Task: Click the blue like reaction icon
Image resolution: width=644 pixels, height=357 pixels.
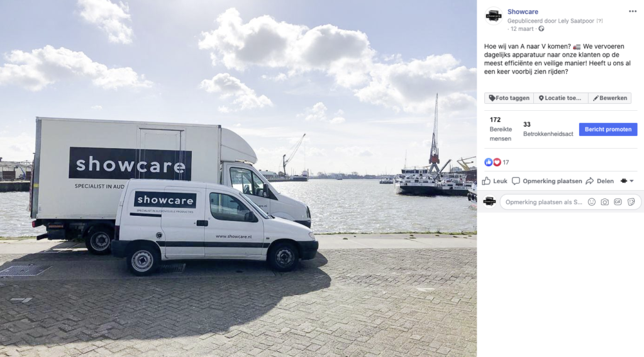Action: point(488,162)
